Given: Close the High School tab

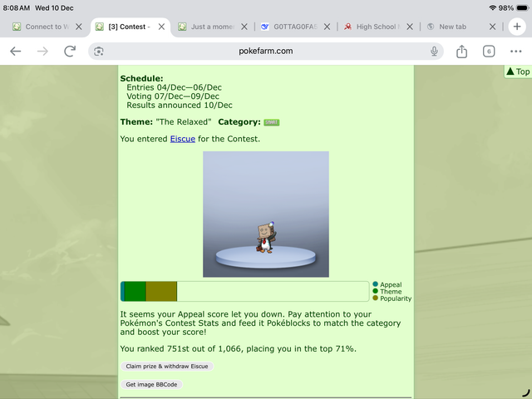Looking at the screenshot, I should [x=410, y=27].
